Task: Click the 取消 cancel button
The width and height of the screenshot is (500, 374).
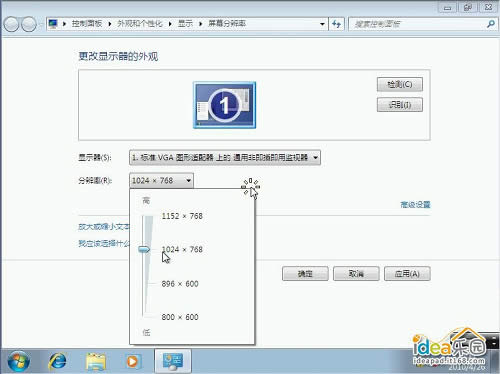Action: [356, 274]
